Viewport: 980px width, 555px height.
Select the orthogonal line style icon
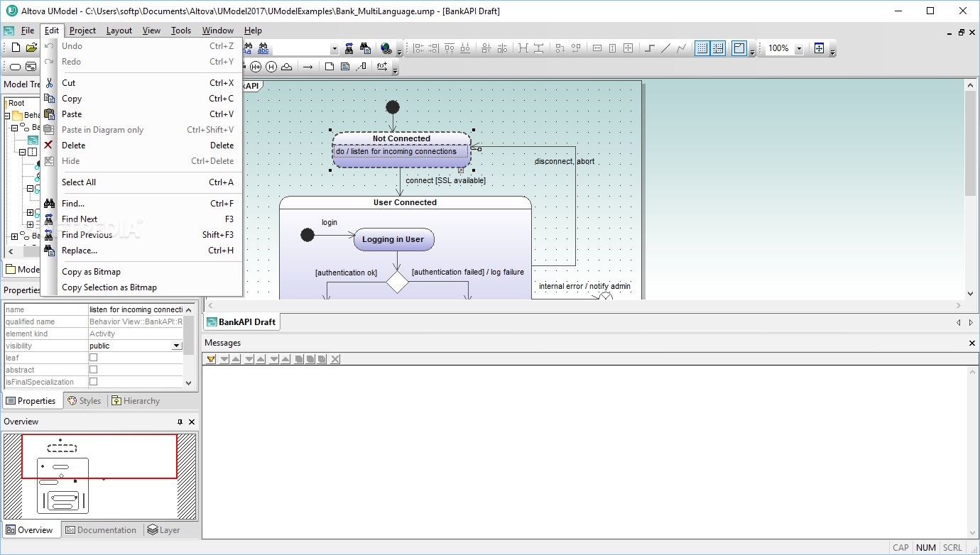[x=650, y=48]
